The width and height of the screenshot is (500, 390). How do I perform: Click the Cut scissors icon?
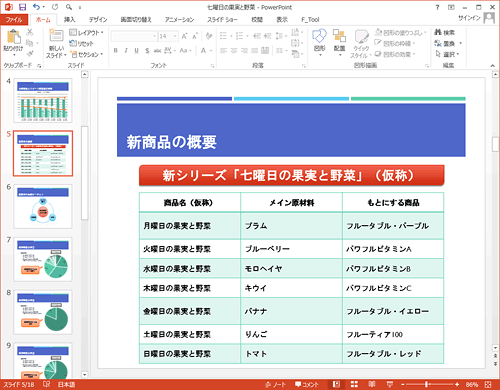click(x=30, y=32)
